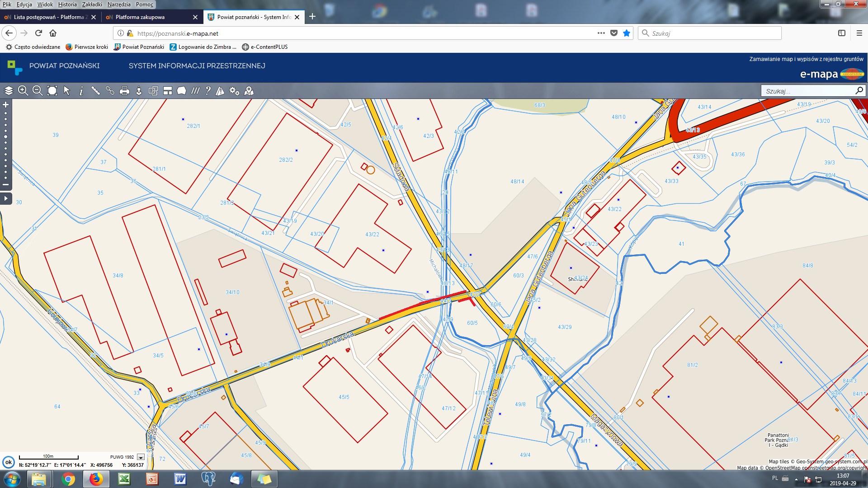Click the triple slash hatch icon
868x488 pixels.
[x=195, y=91]
